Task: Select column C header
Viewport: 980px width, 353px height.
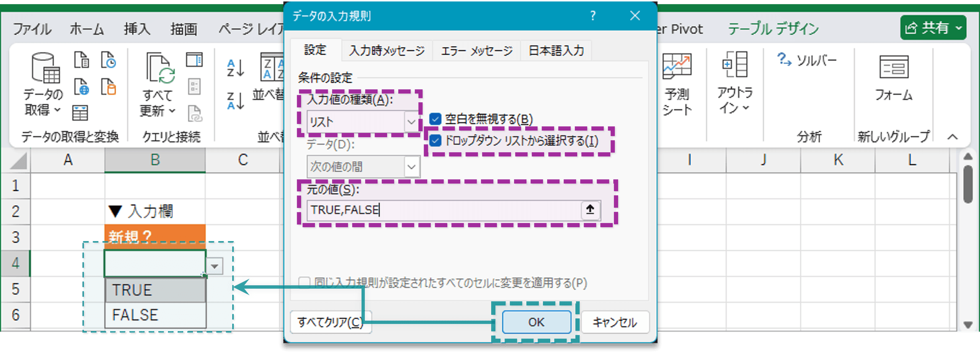Action: click(x=243, y=160)
